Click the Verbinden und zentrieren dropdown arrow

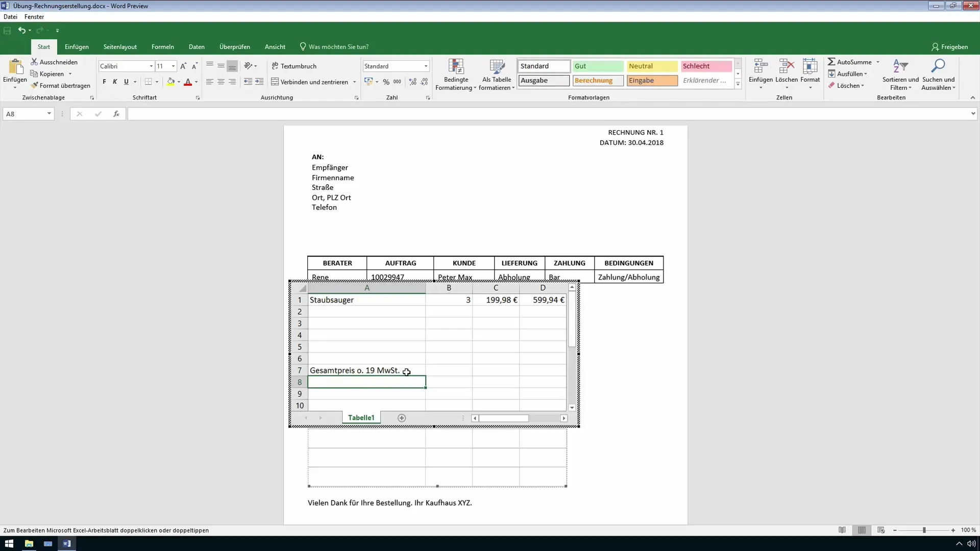(x=355, y=82)
